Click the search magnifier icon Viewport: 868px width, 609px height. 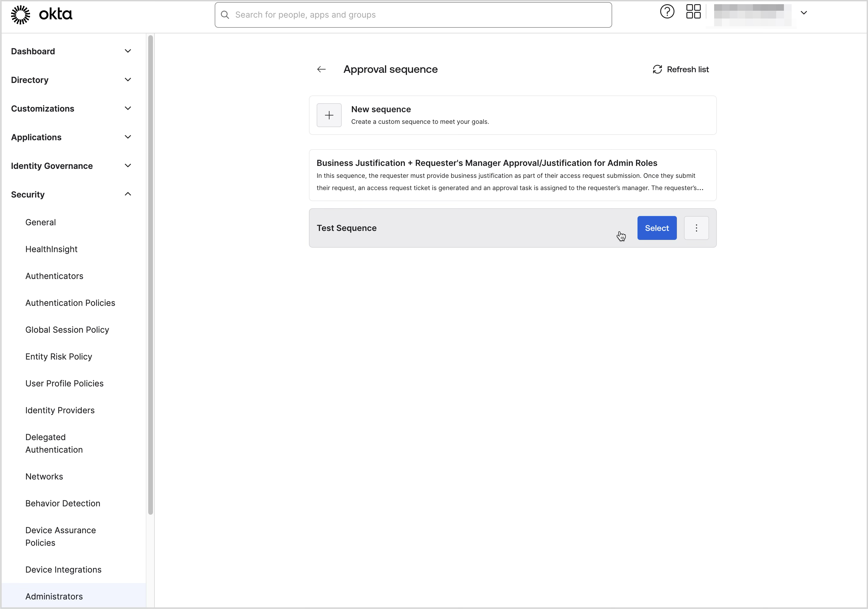point(225,15)
